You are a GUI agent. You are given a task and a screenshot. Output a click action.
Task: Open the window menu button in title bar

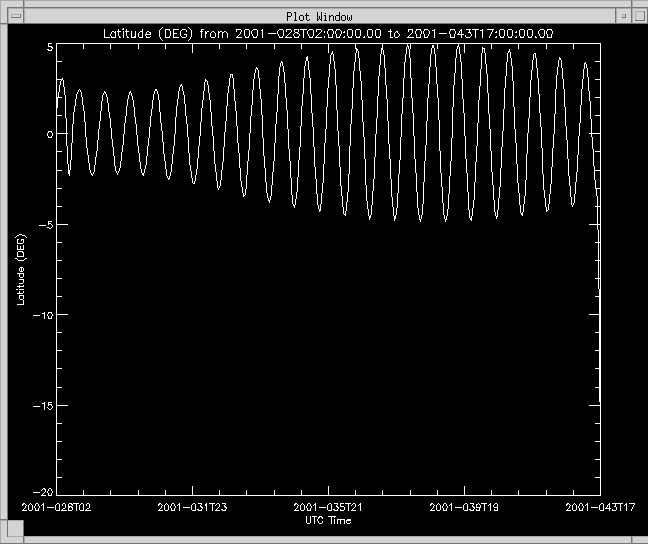coord(15,17)
